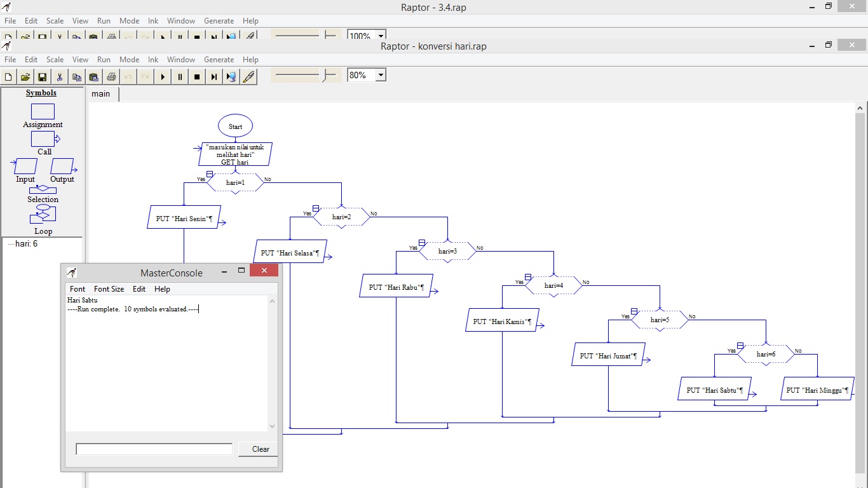This screenshot has height=488, width=868.
Task: Select the Start oval in the flowchart
Action: pyautogui.click(x=235, y=126)
